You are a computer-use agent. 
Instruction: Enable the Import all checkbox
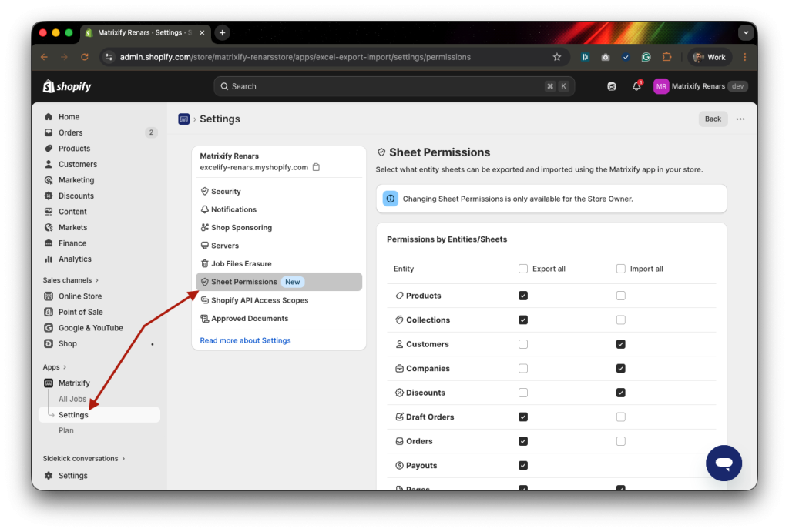[x=620, y=269]
